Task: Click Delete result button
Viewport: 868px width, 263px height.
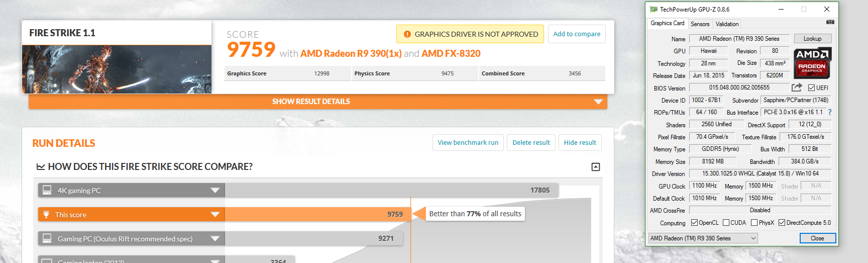Action: (531, 143)
